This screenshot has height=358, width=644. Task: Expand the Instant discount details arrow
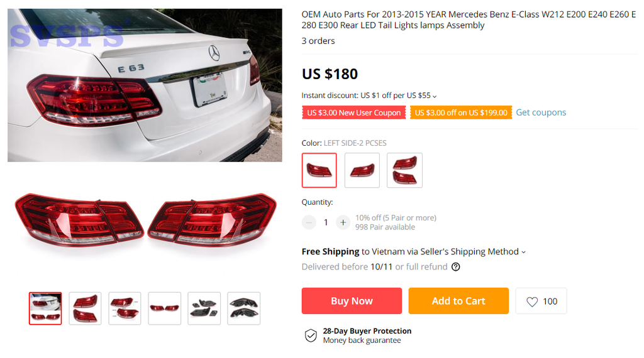pos(435,96)
